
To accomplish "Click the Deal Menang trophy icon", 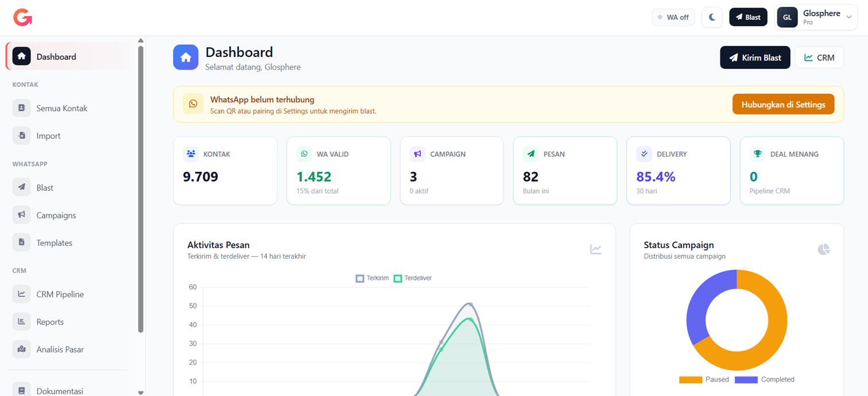I will coord(758,154).
